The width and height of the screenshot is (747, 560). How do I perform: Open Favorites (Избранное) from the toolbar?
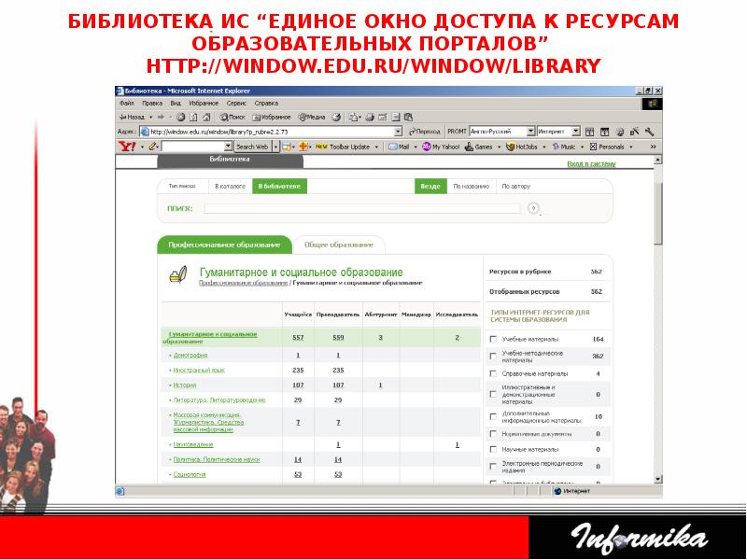269,118
